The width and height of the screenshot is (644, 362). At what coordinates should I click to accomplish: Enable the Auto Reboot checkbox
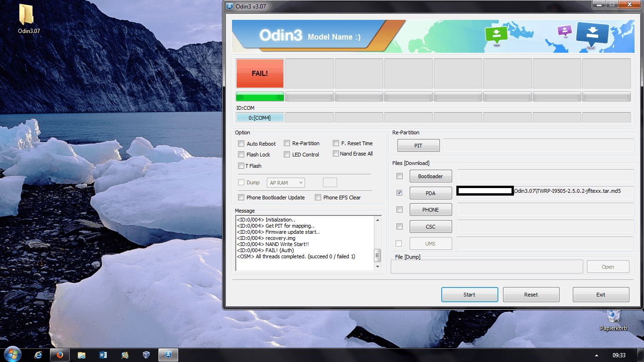pos(241,144)
